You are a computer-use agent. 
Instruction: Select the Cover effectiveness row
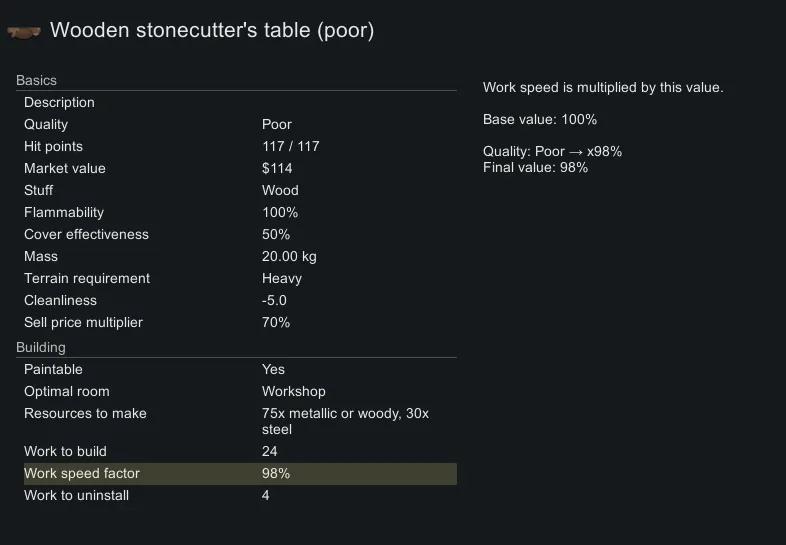[236, 234]
